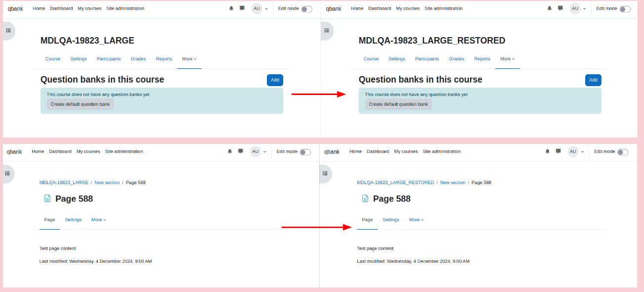Select Reports tab in MDLQA-19823_LARGE course
The height and width of the screenshot is (292, 644).
tap(164, 59)
